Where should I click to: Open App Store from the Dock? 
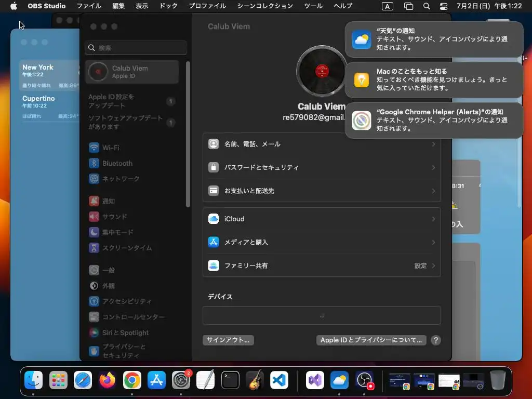point(156,380)
